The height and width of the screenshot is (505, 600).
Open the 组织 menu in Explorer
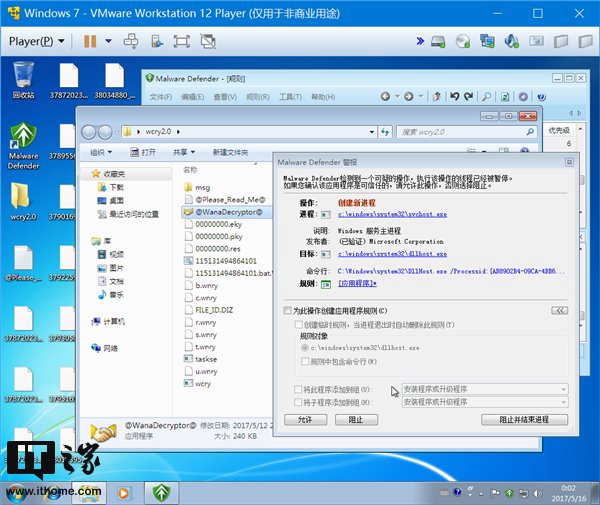coord(101,152)
